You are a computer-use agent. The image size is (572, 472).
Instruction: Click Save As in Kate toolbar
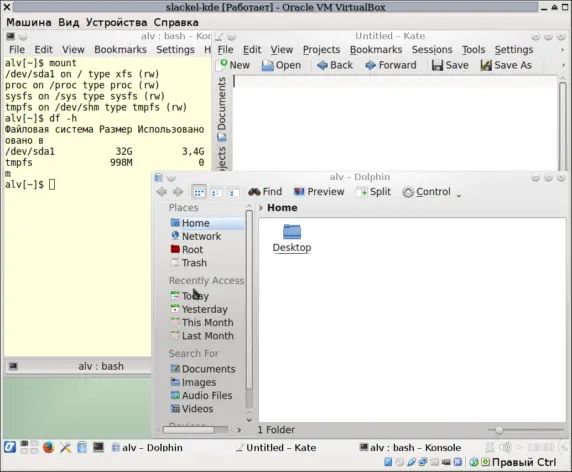click(506, 65)
